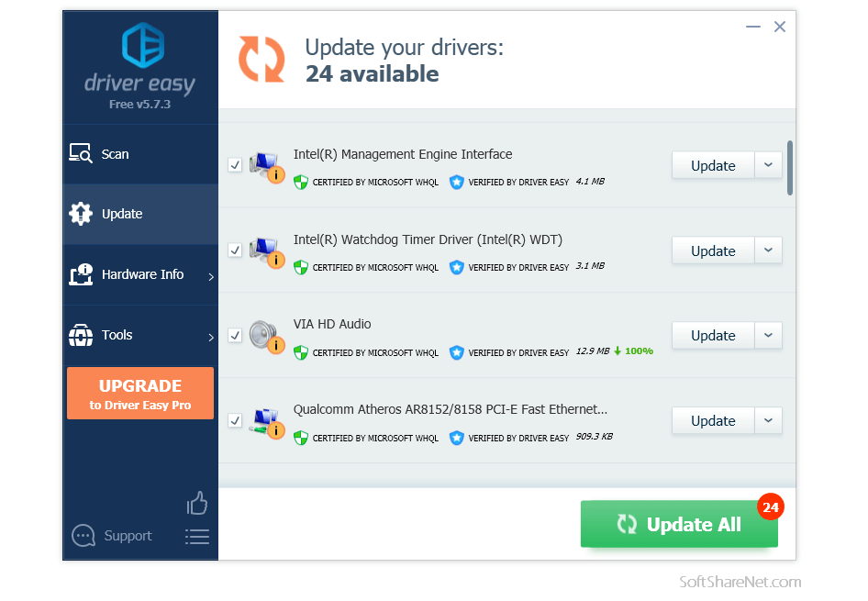Click verified blue star for VIA HD Audio

[x=456, y=352]
